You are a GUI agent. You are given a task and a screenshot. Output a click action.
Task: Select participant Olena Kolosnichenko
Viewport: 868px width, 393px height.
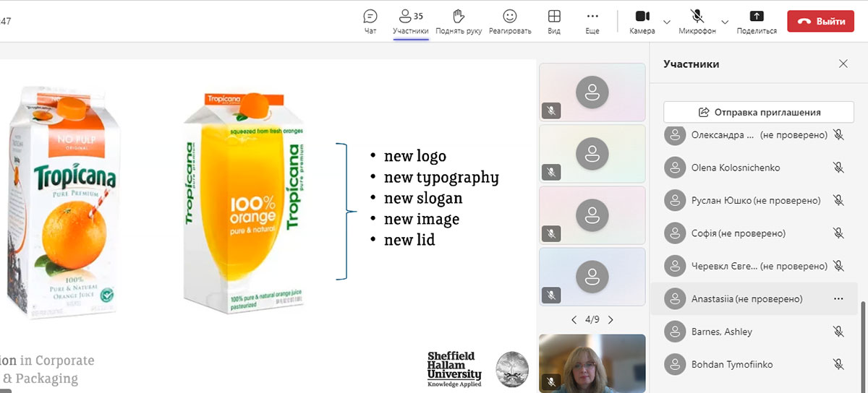pyautogui.click(x=754, y=168)
